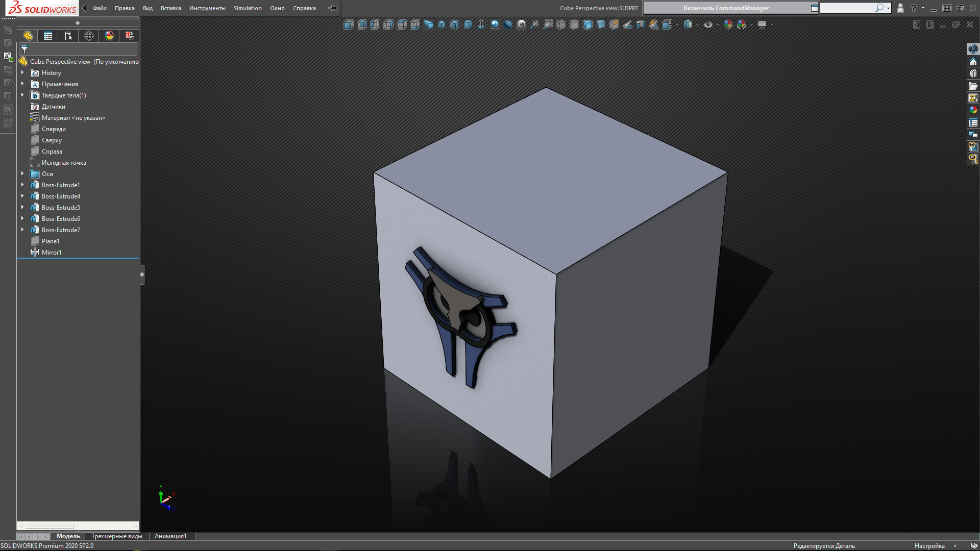Screen dimensions: 980x551
Task: Click the View Settings monitor icon
Action: click(762, 24)
